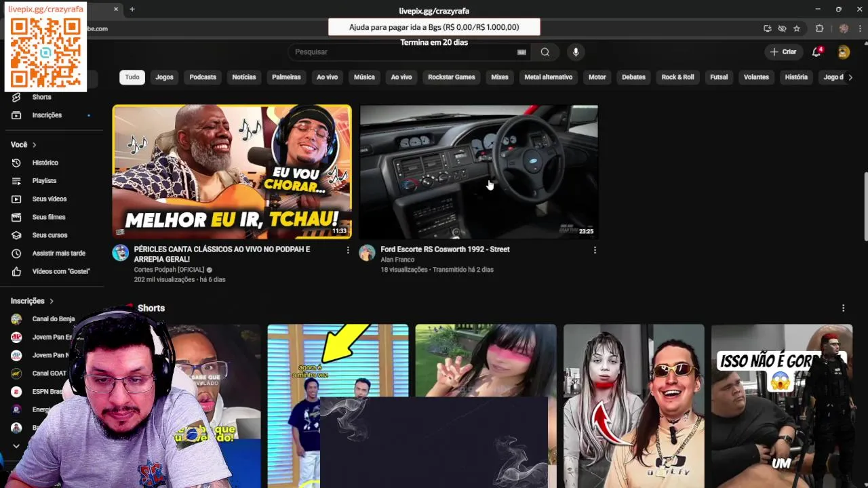Open Alan Franco channel avatar
The height and width of the screenshot is (488, 868).
pyautogui.click(x=367, y=253)
